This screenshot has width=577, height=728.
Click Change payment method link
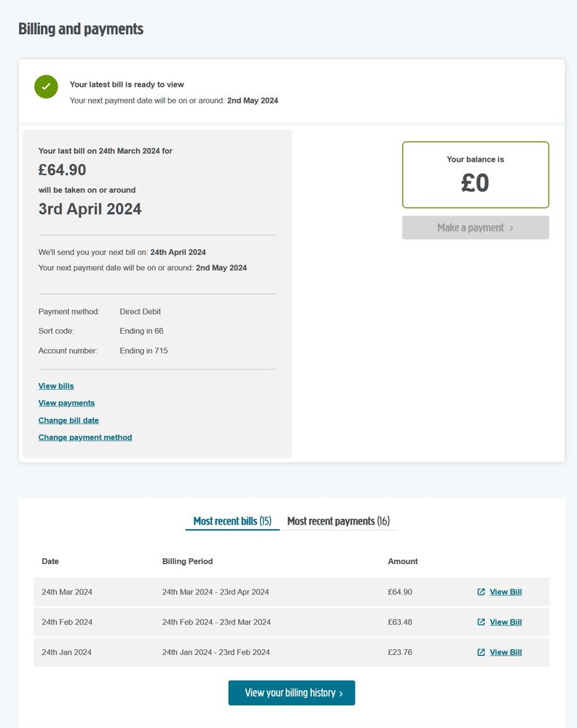85,438
